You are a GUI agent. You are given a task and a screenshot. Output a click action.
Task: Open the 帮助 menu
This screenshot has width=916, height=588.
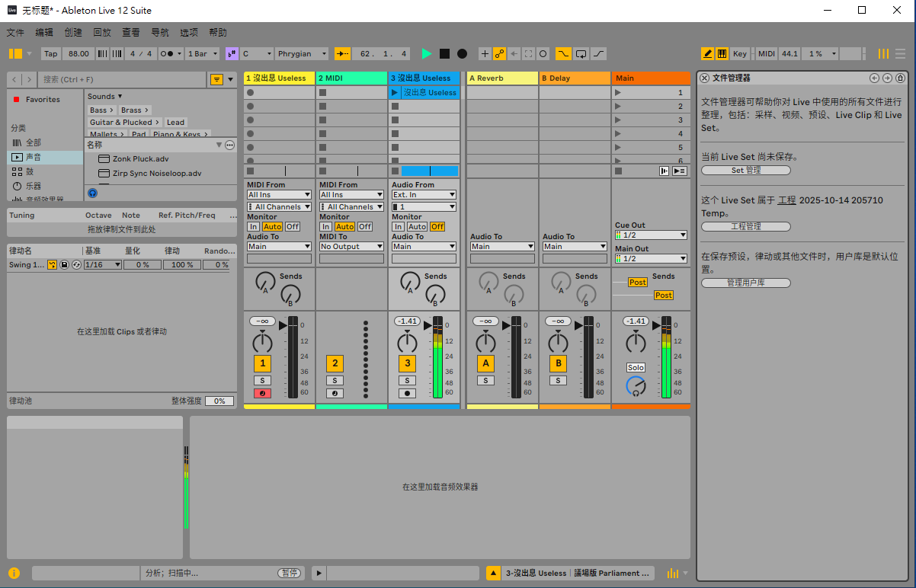(x=218, y=33)
